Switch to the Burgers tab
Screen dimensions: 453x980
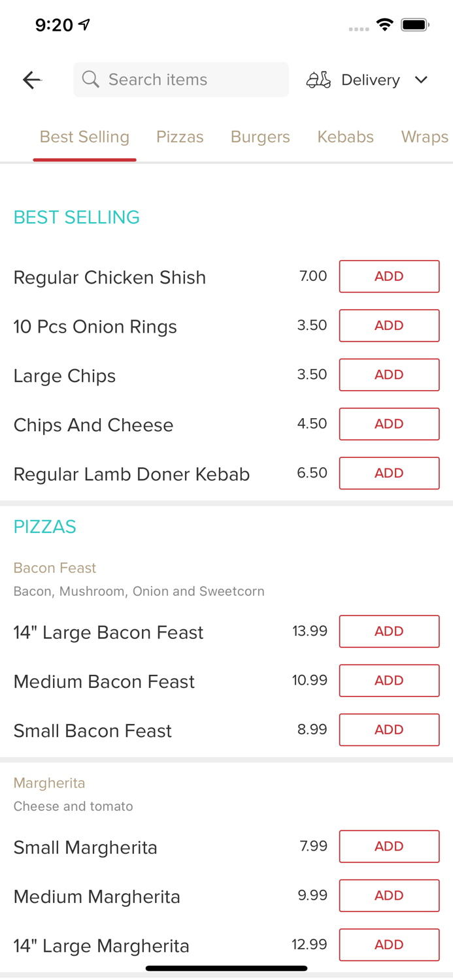[x=260, y=137]
